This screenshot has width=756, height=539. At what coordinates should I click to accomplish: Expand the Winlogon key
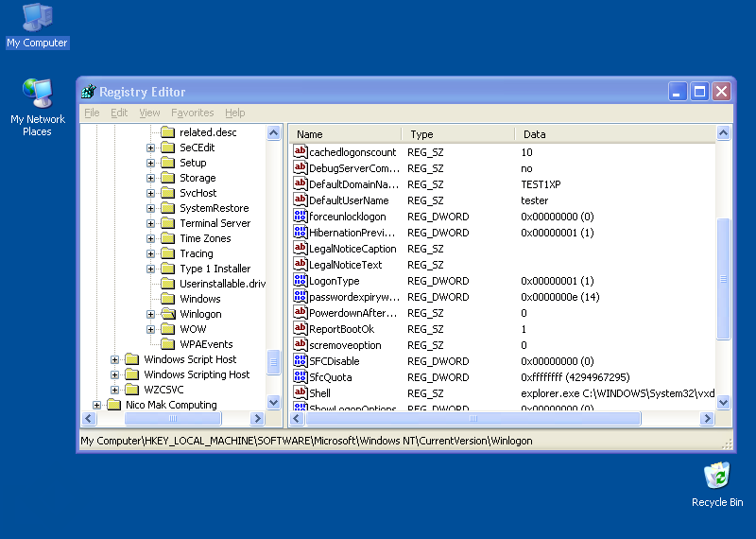coord(150,314)
